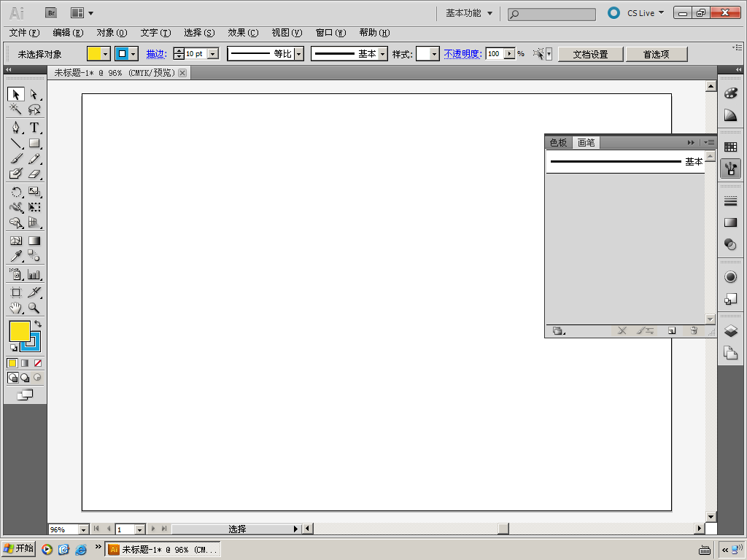The image size is (747, 560).
Task: Switch to the 色板 panel tab
Action: (558, 142)
